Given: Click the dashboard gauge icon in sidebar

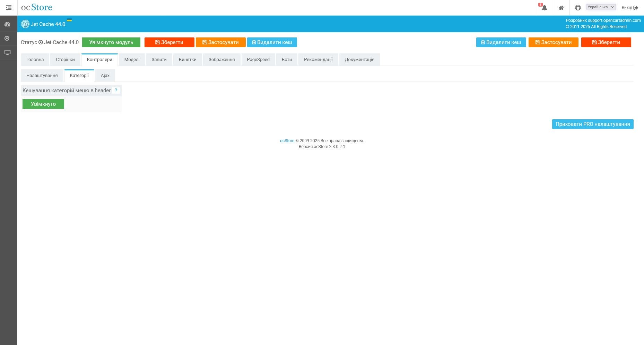Looking at the screenshot, I should tap(7, 24).
